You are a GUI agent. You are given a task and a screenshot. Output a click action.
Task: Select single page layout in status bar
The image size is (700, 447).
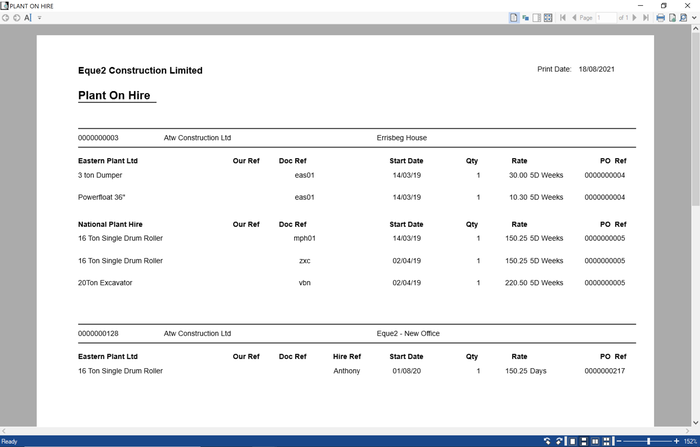(572, 441)
